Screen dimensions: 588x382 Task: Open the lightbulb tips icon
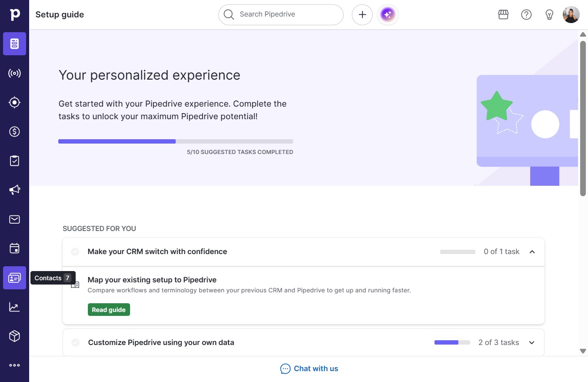tap(549, 15)
